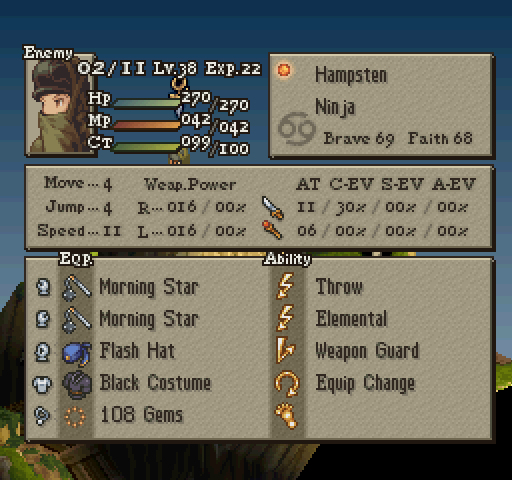
Task: Select the Elemental ability entry
Action: 351,318
